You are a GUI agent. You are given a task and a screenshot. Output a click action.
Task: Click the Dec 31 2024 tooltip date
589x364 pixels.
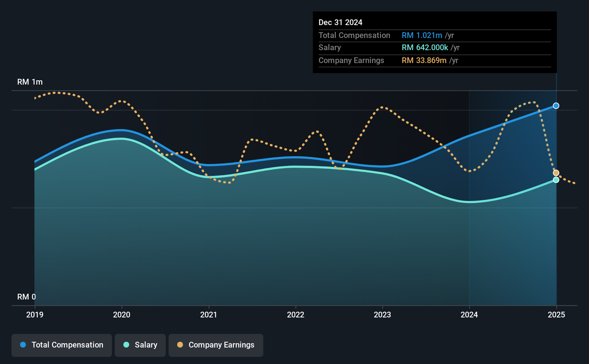click(340, 22)
